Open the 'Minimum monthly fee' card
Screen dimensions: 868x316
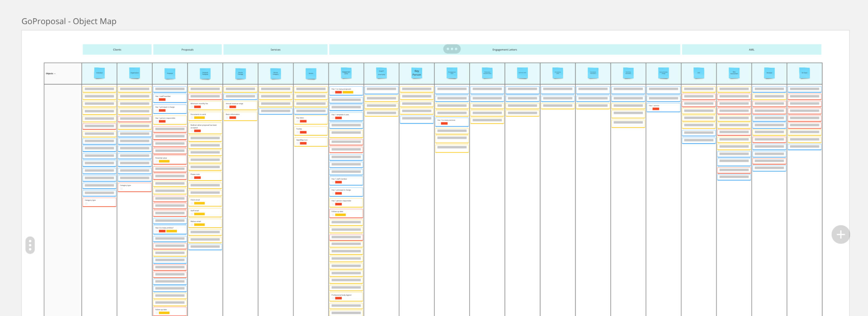coord(205,105)
